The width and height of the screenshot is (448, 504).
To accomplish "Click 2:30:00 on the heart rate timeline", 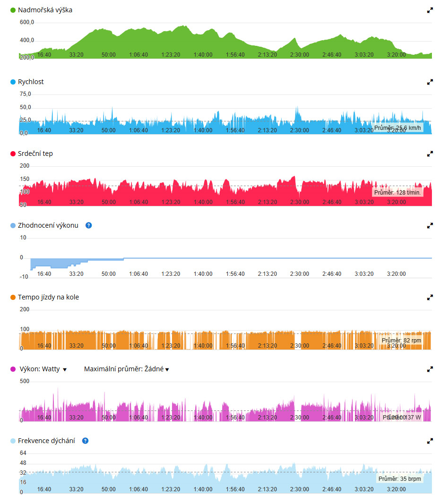I will (x=300, y=202).
